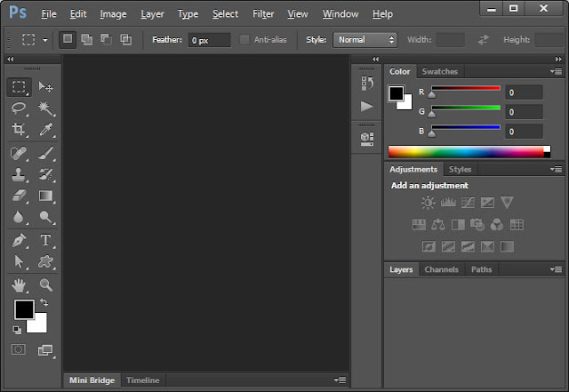This screenshot has height=392, width=569.
Task: Select the Clone Stamp tool
Action: (x=19, y=174)
